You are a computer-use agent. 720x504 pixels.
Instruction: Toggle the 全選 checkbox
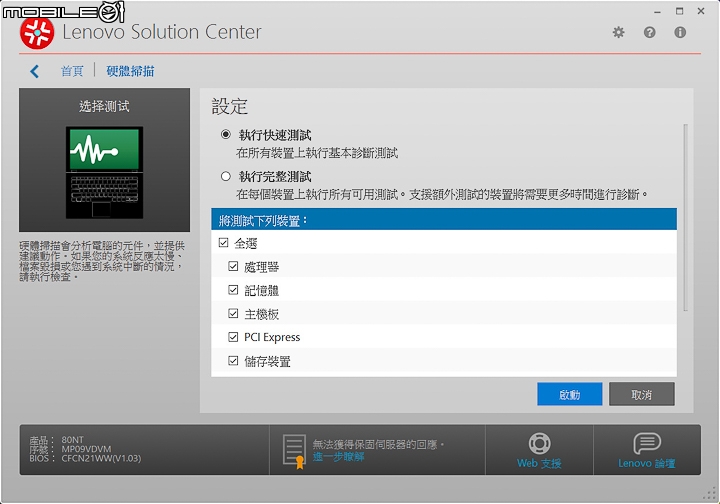click(x=224, y=243)
